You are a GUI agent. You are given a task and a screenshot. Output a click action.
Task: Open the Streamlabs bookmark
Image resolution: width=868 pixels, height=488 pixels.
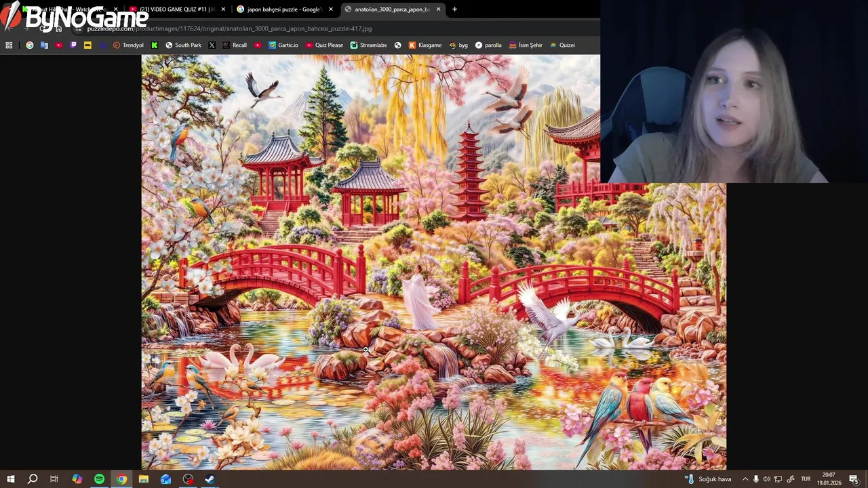tap(368, 45)
